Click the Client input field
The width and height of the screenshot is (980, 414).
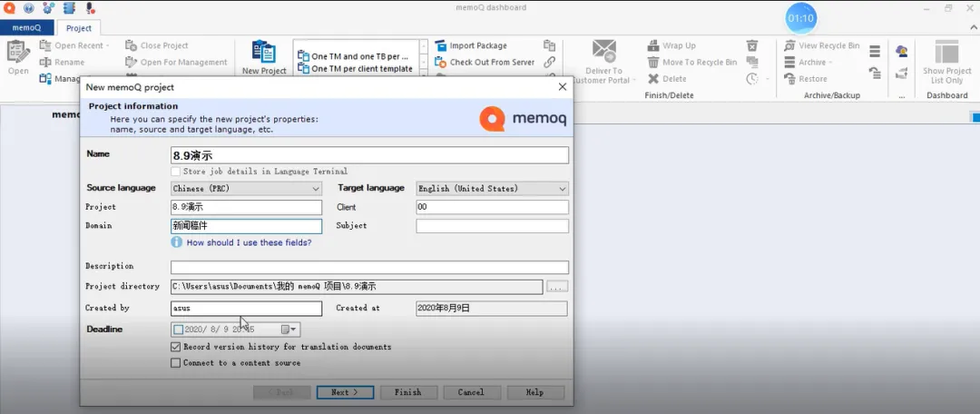point(493,207)
